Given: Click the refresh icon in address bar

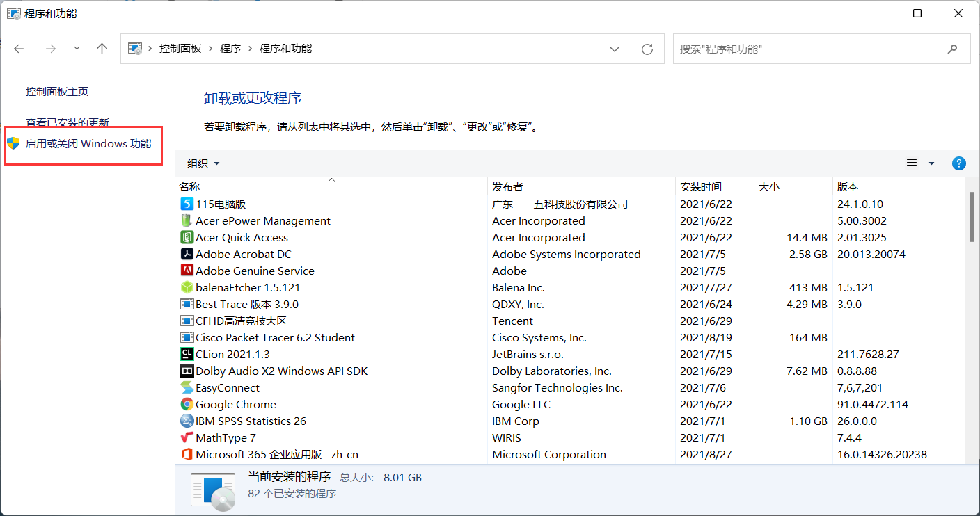Looking at the screenshot, I should [x=647, y=49].
